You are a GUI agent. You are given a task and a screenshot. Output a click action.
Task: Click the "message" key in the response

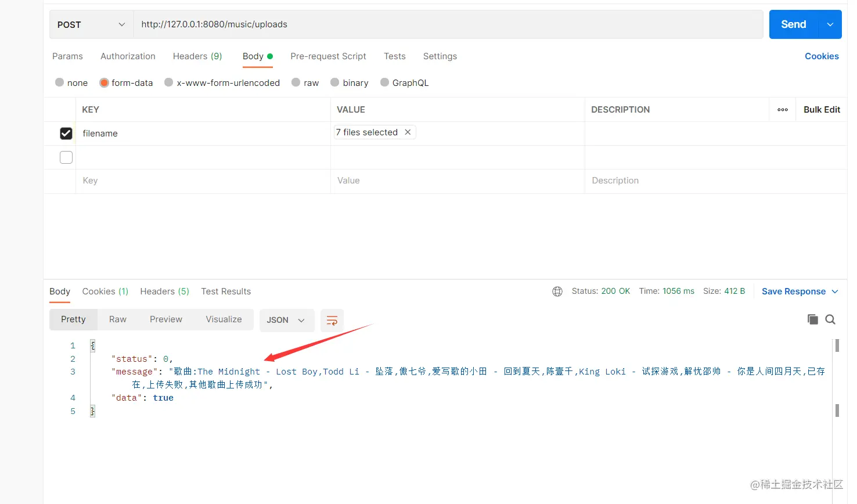click(135, 372)
